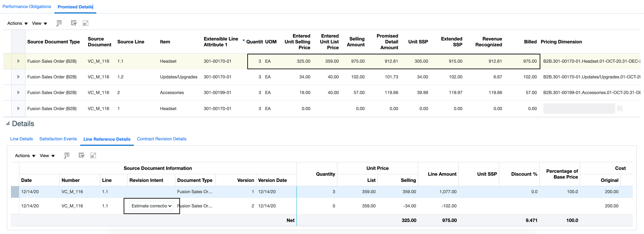Open the Actions menu in Promised Details toolbar

coord(17,23)
